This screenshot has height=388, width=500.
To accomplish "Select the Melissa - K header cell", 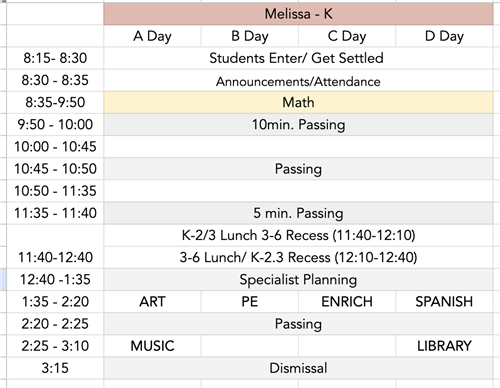I will tap(298, 14).
